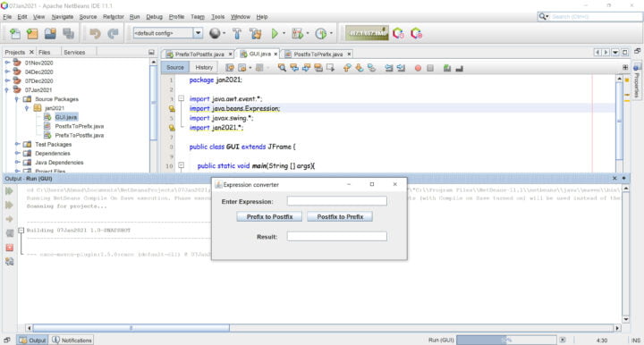Click the Debug Project toolbar icon
This screenshot has height=345, width=644.
[x=297, y=34]
